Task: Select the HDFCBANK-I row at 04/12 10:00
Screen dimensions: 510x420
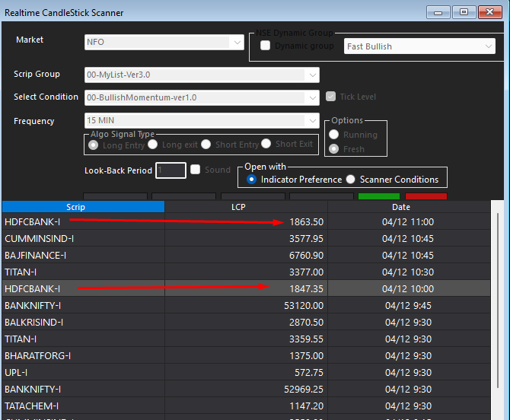Action: (x=246, y=288)
